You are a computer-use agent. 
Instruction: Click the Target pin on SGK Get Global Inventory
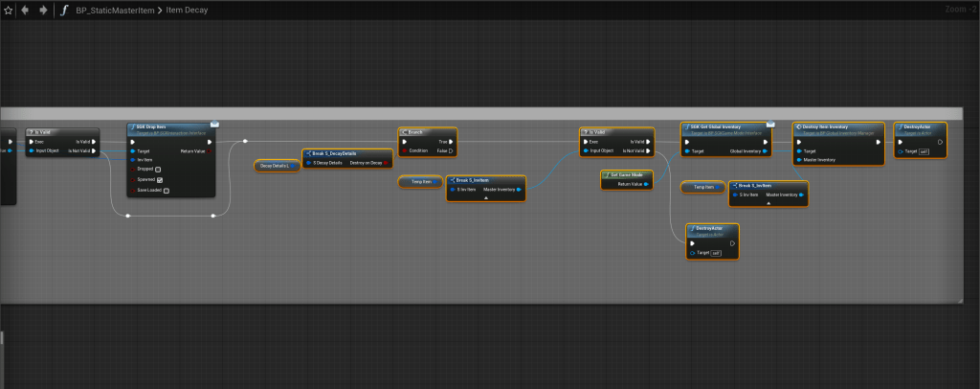tap(686, 150)
